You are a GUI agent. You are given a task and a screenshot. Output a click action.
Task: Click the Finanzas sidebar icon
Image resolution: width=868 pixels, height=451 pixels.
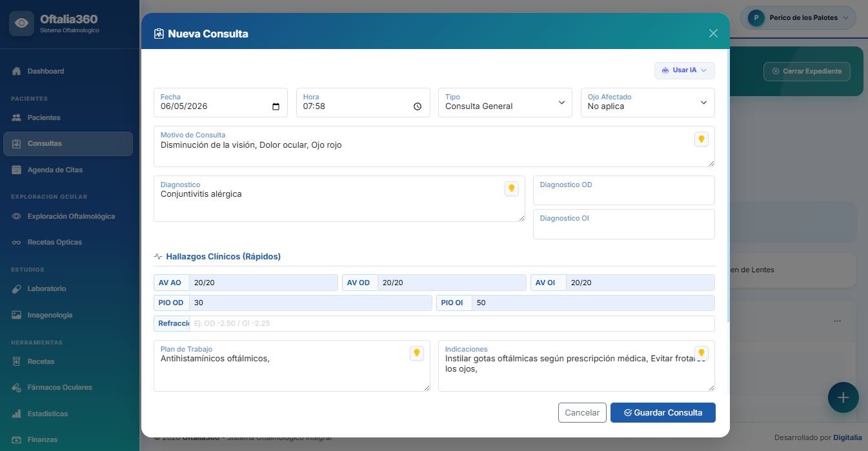click(x=17, y=439)
